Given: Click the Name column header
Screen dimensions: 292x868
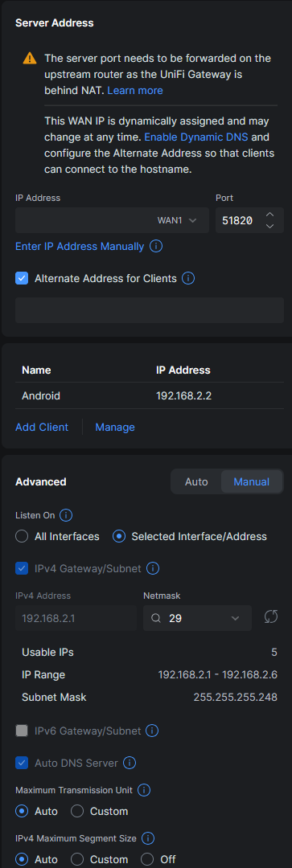Looking at the screenshot, I should [36, 370].
